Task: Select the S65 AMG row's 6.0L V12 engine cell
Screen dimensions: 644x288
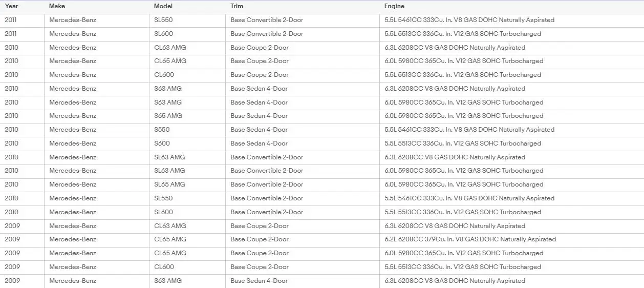Action: [x=512, y=116]
